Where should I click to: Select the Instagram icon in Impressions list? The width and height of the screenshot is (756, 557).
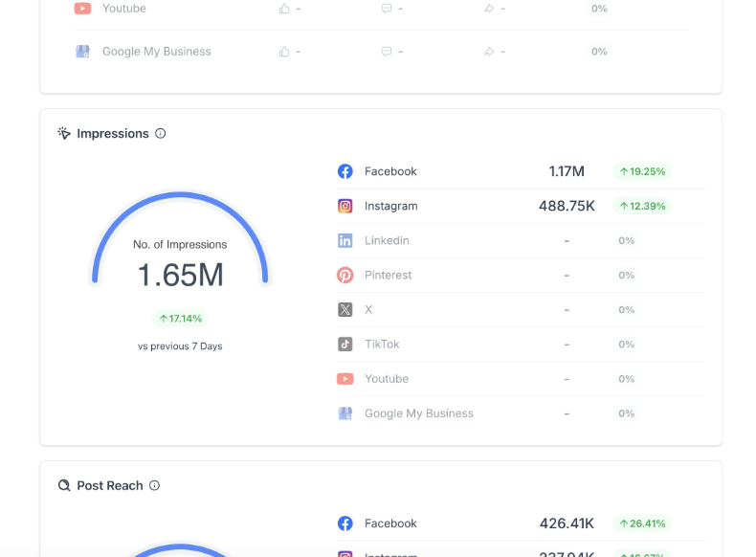[345, 206]
